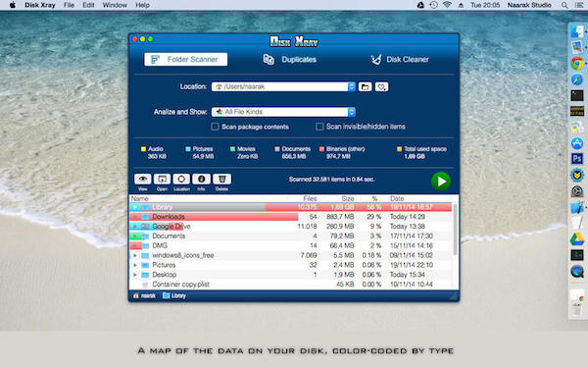Expand the windows8_icons_free folder row
588x368 pixels.
[x=135, y=256]
